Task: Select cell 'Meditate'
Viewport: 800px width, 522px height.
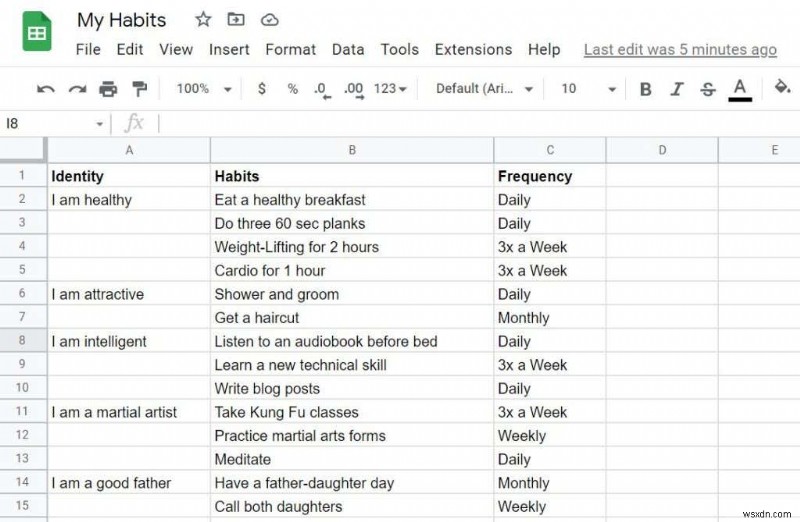Action: [x=352, y=459]
